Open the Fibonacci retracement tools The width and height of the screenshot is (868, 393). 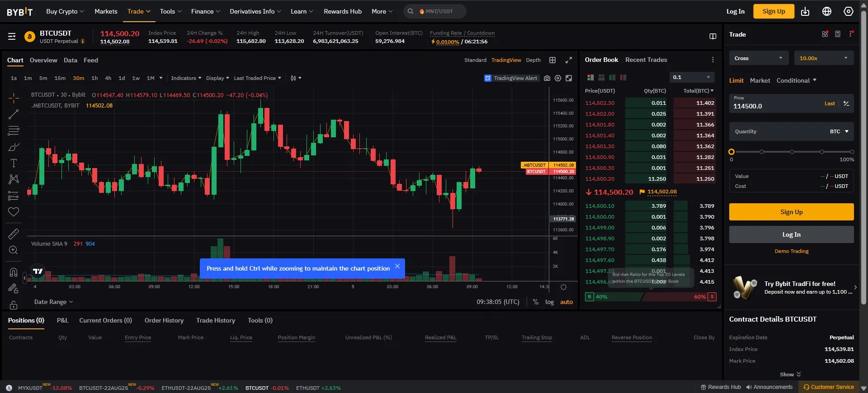[14, 131]
